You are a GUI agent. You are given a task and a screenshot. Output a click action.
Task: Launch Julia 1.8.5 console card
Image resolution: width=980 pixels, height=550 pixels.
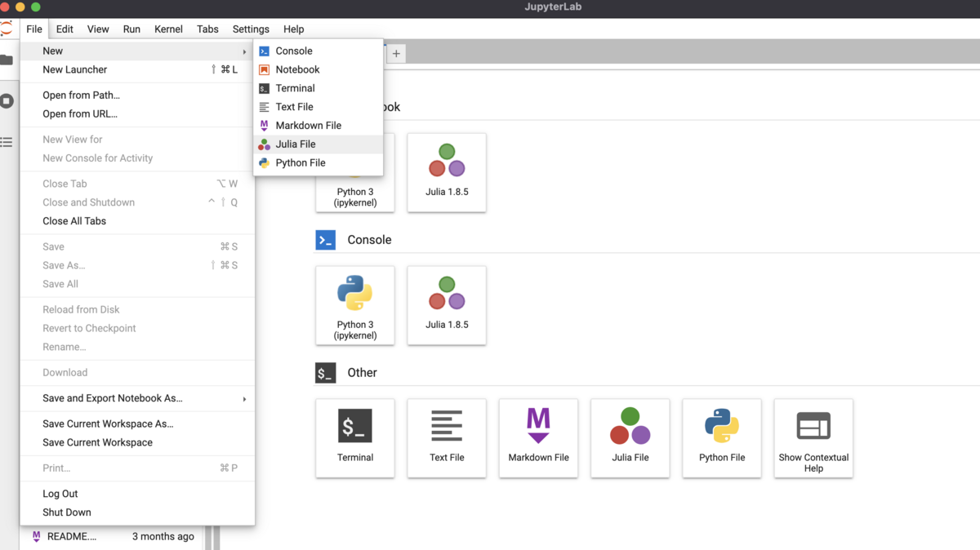[x=447, y=305]
